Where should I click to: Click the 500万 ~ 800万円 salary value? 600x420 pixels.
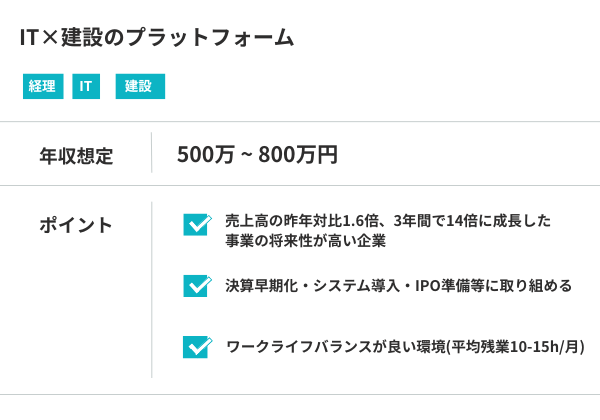pos(257,155)
